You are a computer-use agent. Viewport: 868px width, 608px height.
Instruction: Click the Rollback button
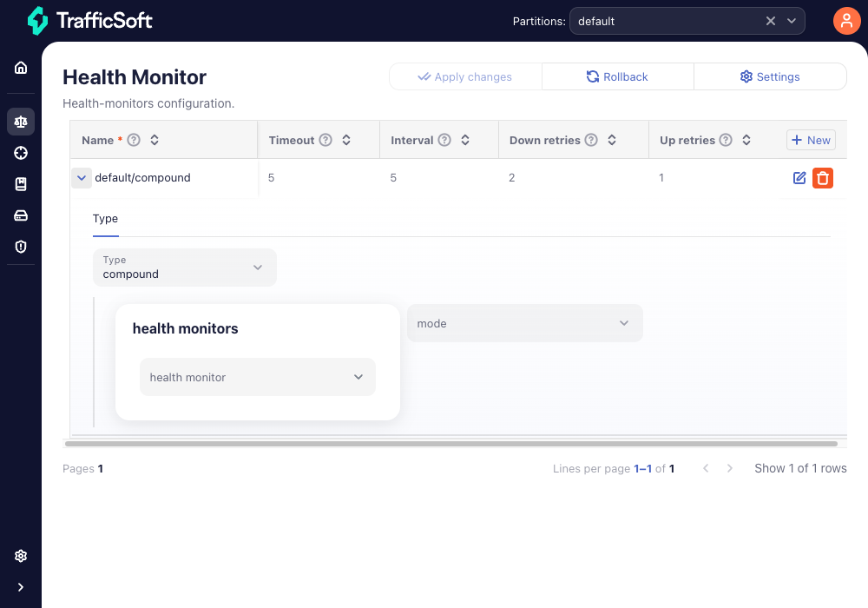pos(617,76)
